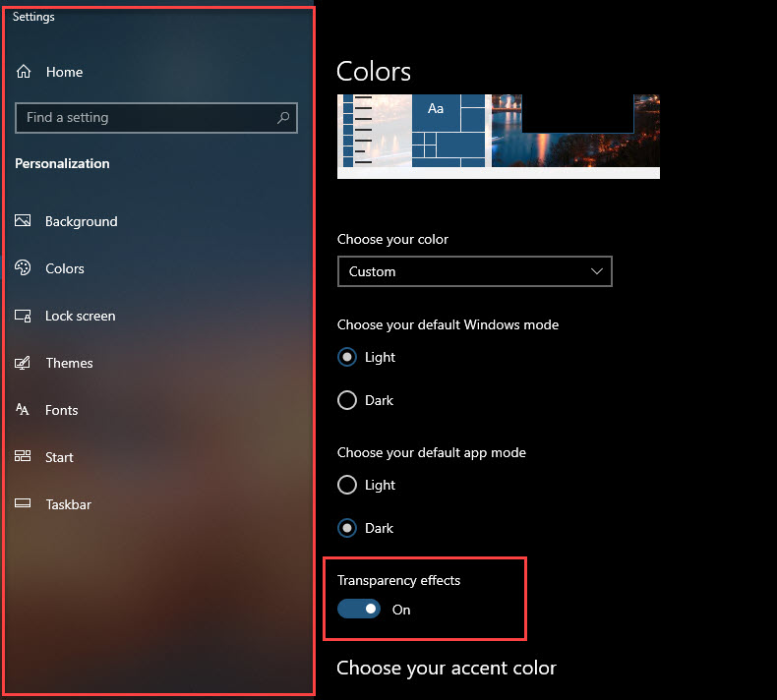Open the Choose your color dropdown
The width and height of the screenshot is (777, 700).
[x=474, y=271]
